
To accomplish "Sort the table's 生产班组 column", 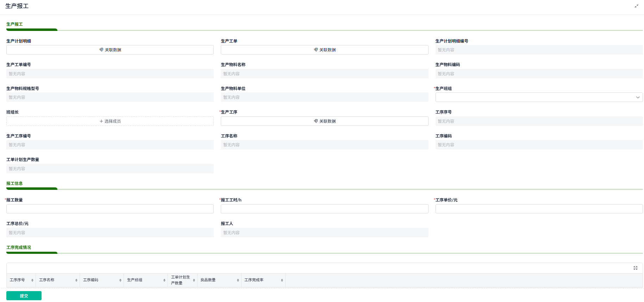I will pyautogui.click(x=164, y=280).
